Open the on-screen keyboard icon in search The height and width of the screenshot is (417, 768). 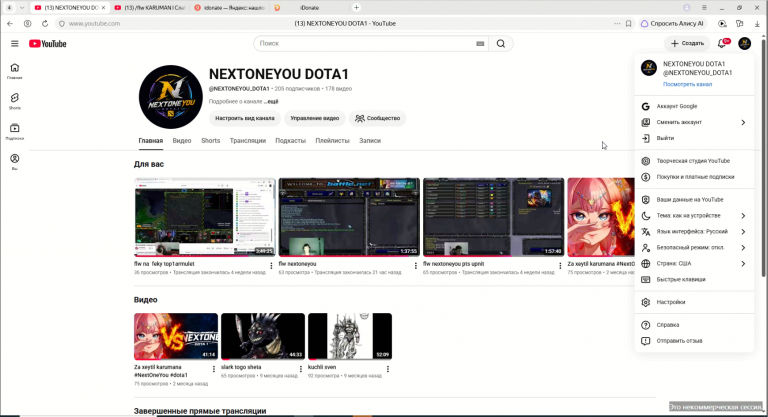point(480,44)
